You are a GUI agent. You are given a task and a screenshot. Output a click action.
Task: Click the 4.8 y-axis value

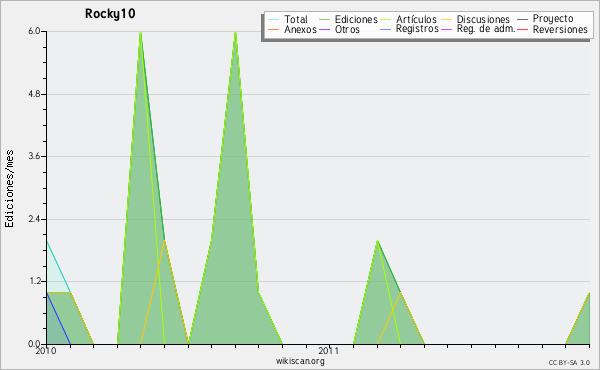click(34, 94)
